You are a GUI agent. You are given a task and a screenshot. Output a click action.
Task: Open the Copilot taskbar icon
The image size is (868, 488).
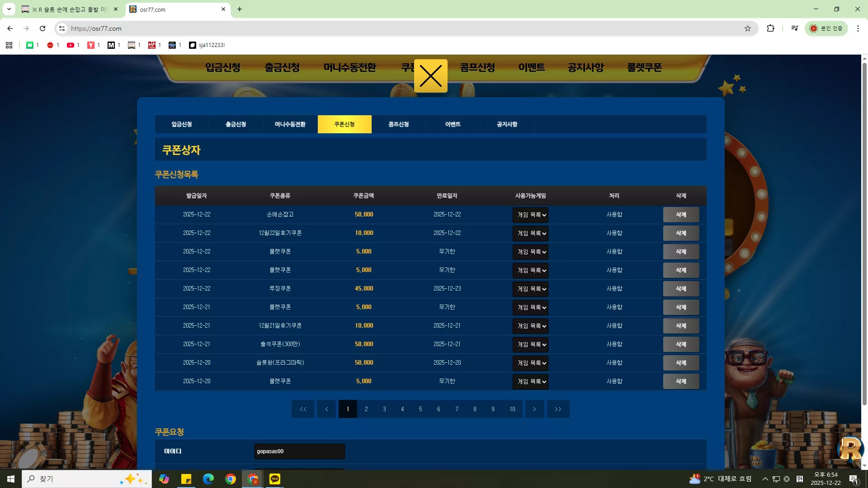[164, 479]
